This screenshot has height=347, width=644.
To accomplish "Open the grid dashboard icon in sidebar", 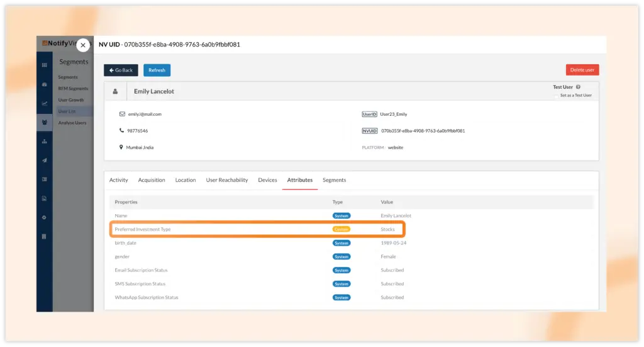I will 44,65.
